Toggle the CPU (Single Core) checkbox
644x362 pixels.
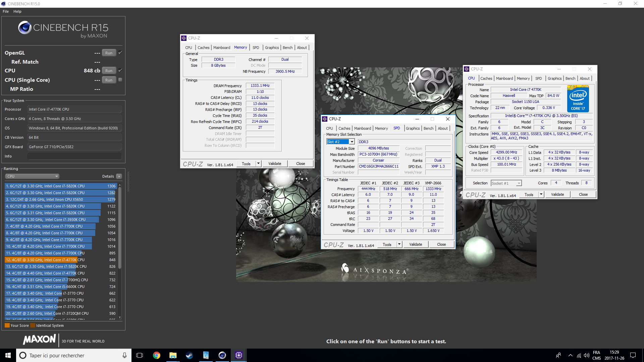coord(120,80)
